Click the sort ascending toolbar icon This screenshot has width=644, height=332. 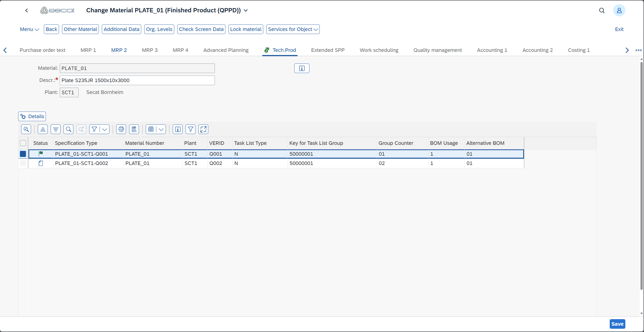43,129
